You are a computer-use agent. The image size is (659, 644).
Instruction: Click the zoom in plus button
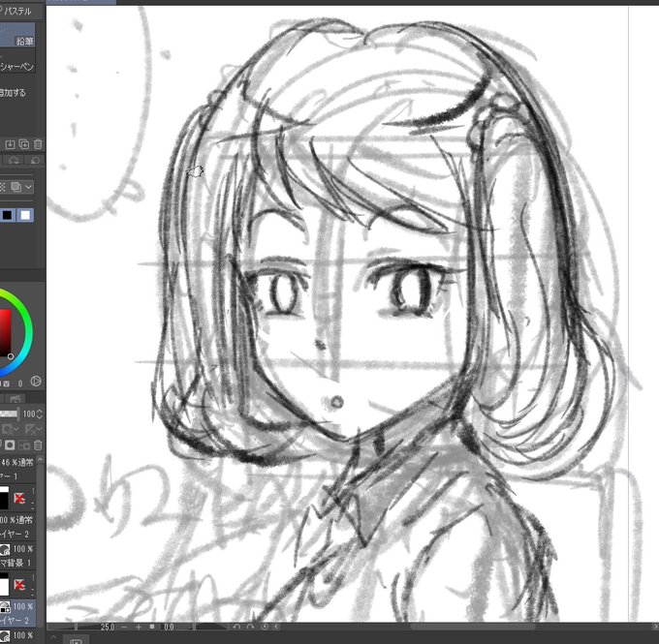tap(139, 627)
